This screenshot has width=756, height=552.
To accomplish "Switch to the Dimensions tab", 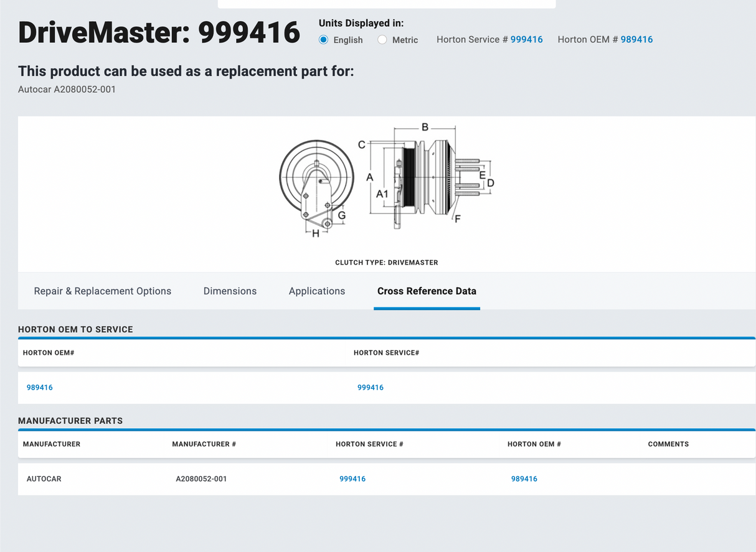I will [230, 291].
